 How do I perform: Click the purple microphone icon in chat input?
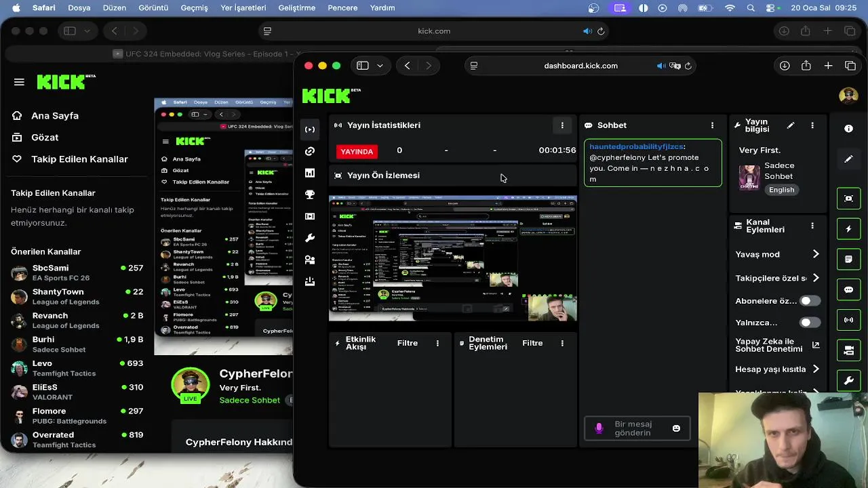[599, 428]
